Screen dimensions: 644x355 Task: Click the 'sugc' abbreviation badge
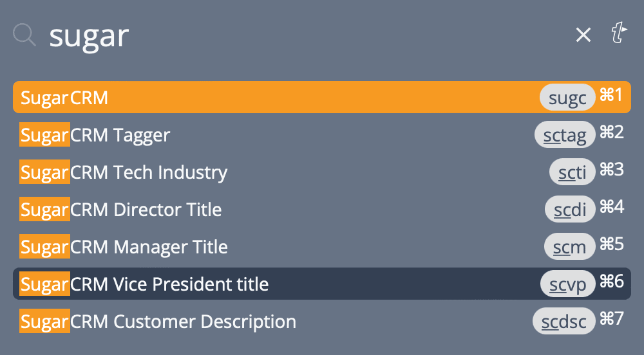click(x=567, y=98)
